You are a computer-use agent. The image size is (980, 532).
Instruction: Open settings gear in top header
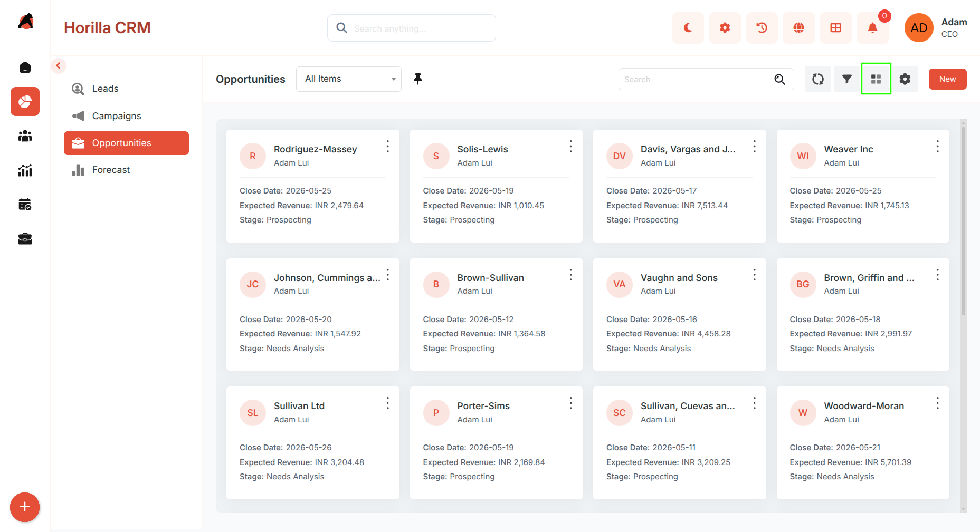click(725, 28)
